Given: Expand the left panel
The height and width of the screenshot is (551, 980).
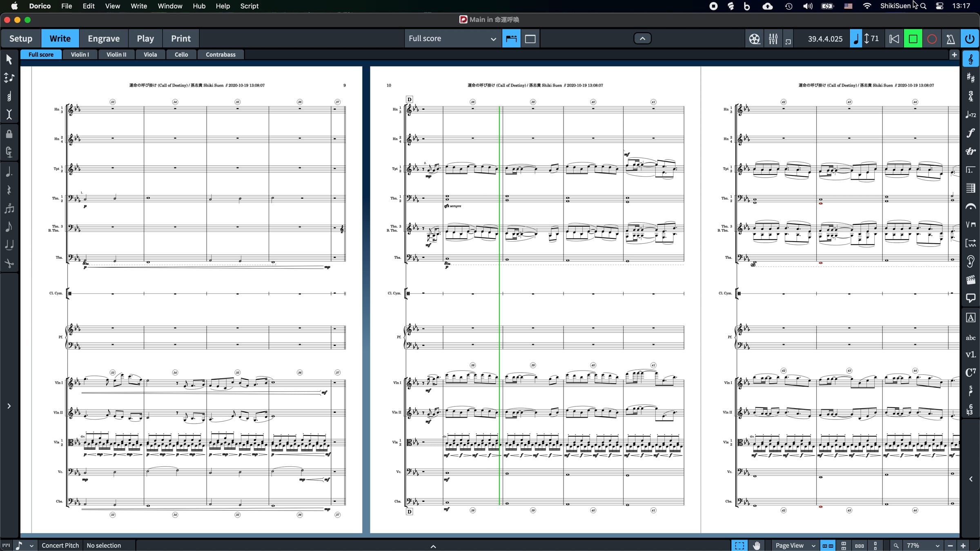Looking at the screenshot, I should [x=9, y=406].
